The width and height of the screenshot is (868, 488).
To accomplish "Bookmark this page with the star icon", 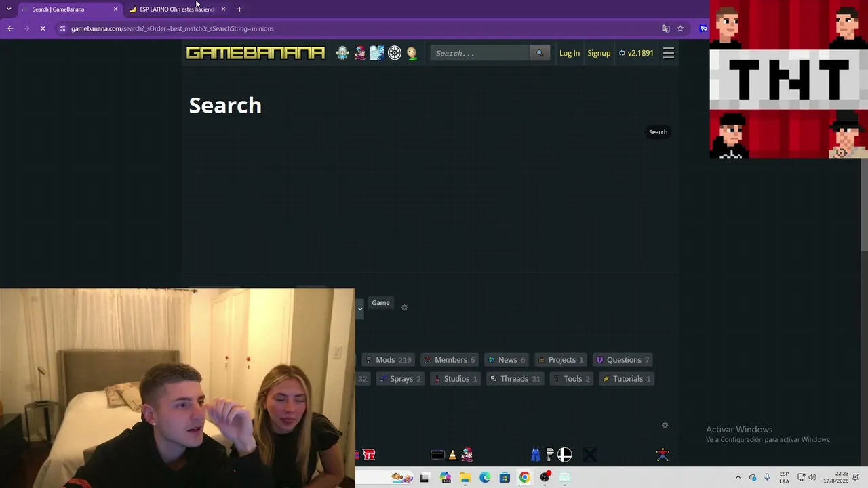I will [680, 28].
